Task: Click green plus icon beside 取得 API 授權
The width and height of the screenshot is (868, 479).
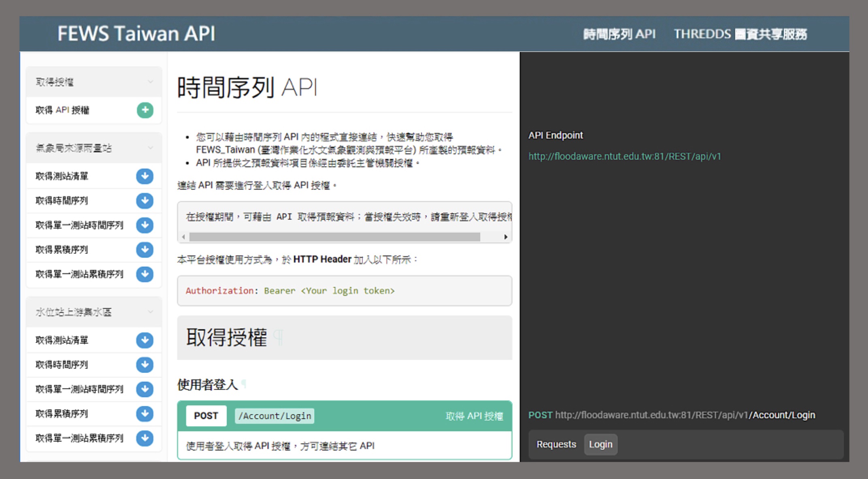Action: click(145, 110)
